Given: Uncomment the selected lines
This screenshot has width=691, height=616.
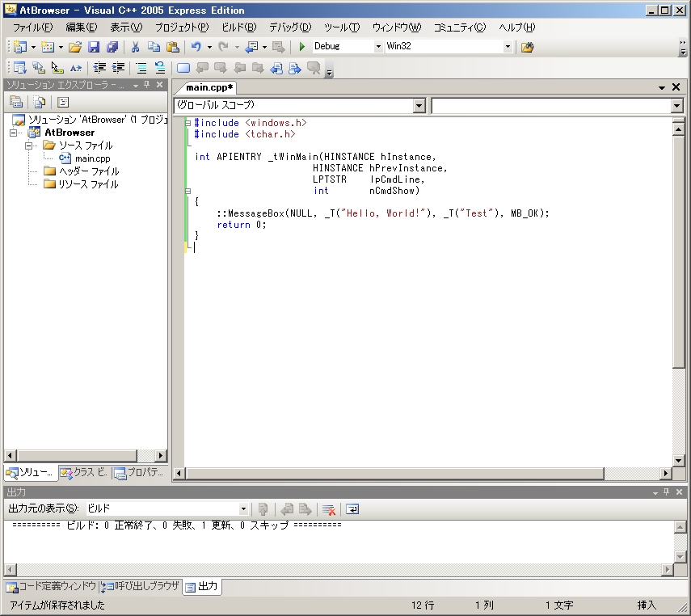Looking at the screenshot, I should (160, 67).
